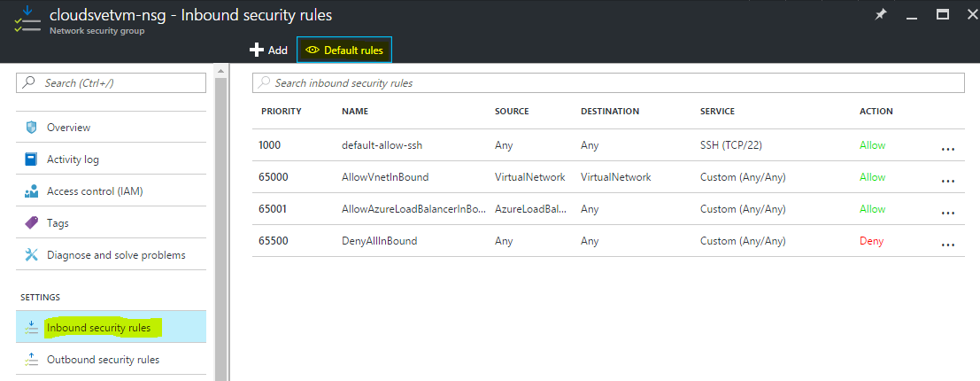Screen dimensions: 980x381
Task: Open the default-allow-ssh rule
Action: click(608, 145)
